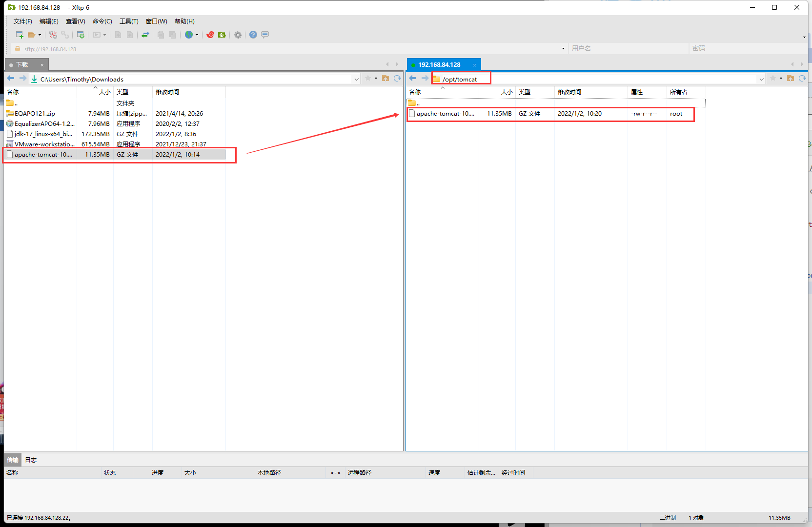Click the speech bubble feedback icon
812x527 pixels.
click(x=265, y=35)
